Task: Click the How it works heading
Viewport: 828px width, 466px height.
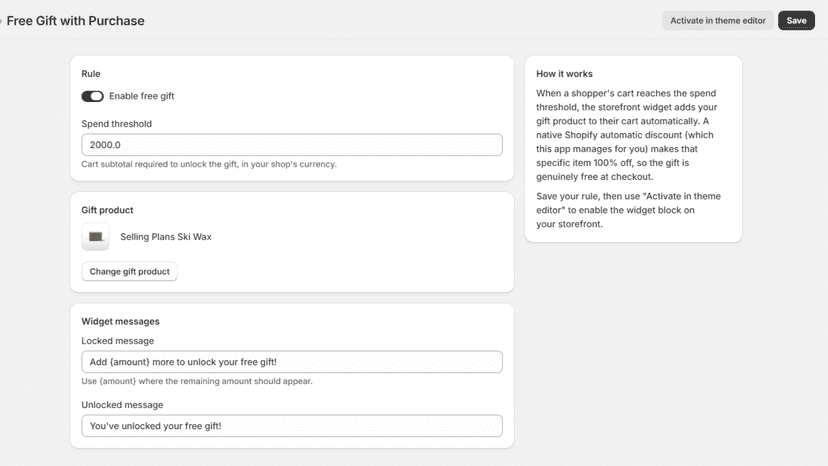Action: (x=564, y=73)
